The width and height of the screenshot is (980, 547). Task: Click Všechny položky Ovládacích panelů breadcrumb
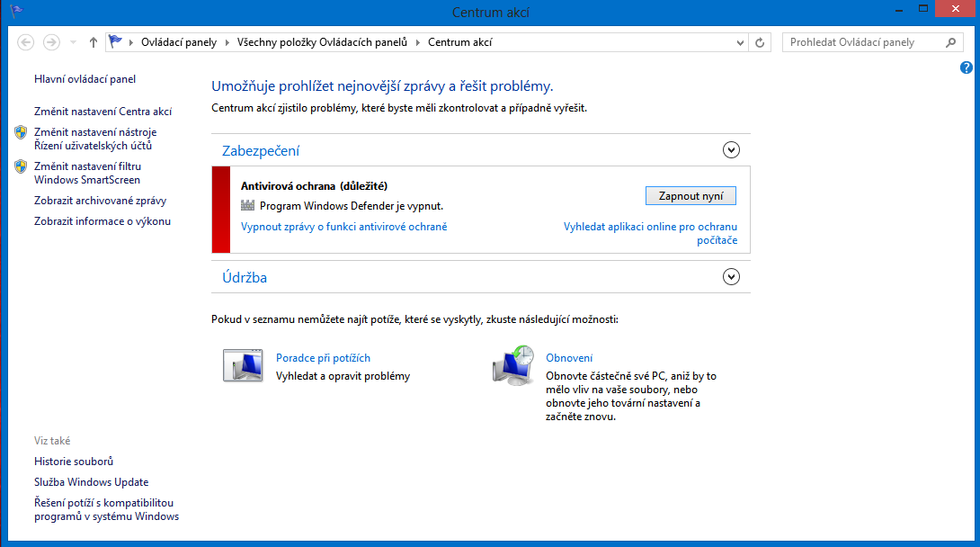[322, 42]
